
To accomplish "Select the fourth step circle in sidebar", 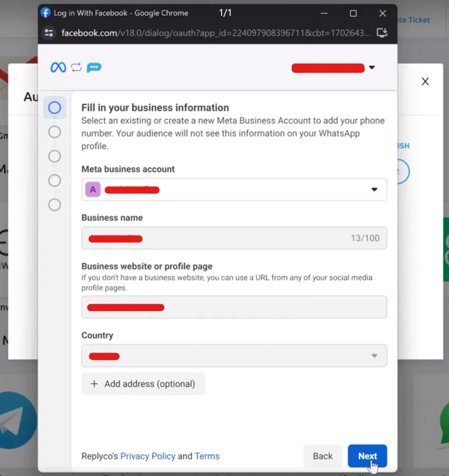I will [54, 180].
